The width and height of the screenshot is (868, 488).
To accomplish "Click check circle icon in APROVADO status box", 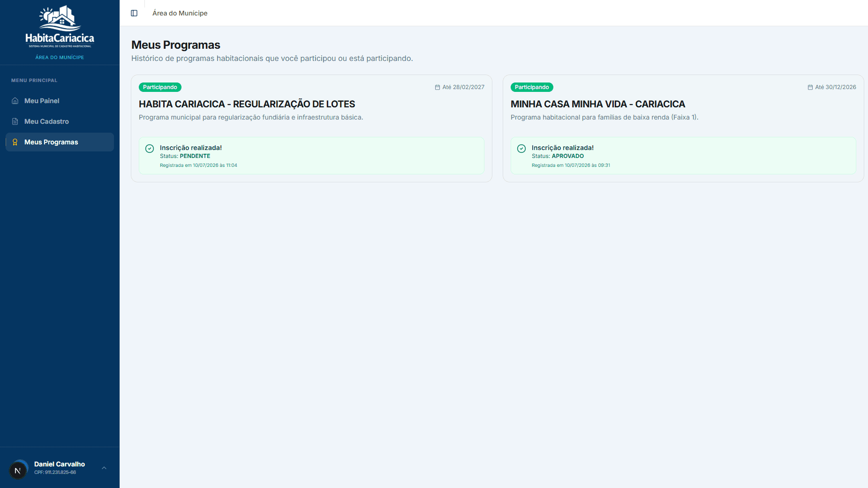I will [x=521, y=149].
